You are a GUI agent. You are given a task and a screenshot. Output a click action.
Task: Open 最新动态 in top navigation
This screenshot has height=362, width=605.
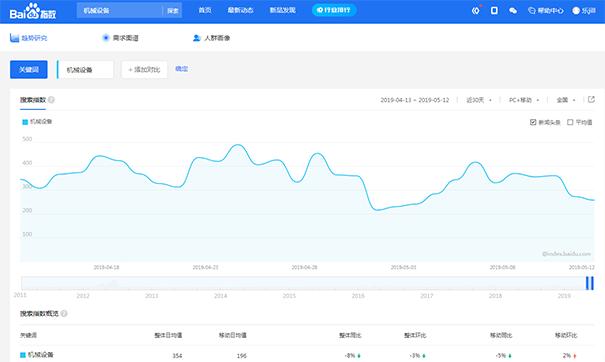pos(240,10)
